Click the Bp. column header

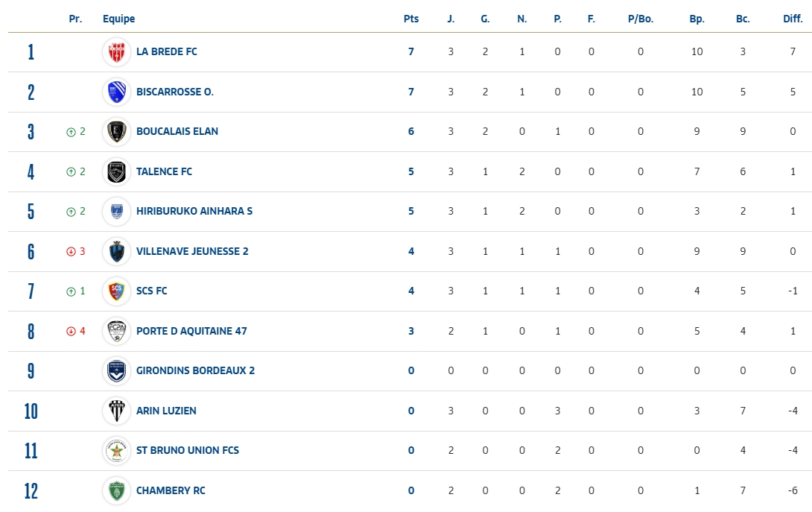(x=697, y=19)
